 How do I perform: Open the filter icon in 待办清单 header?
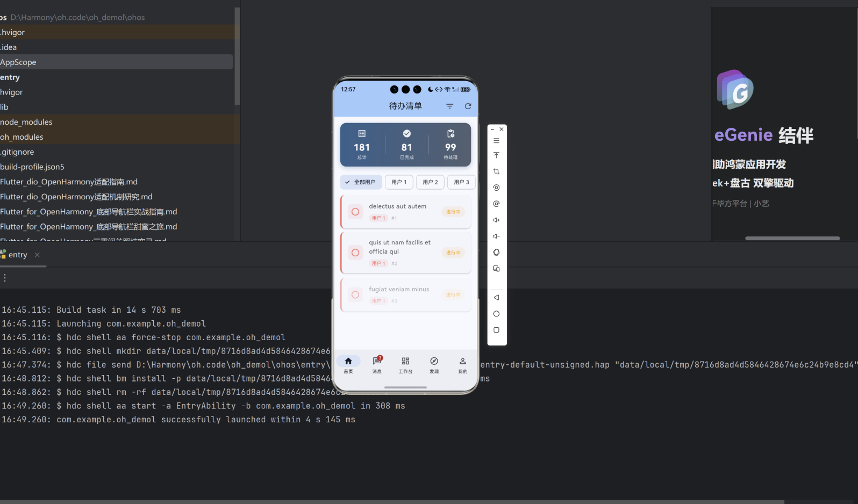pyautogui.click(x=449, y=106)
